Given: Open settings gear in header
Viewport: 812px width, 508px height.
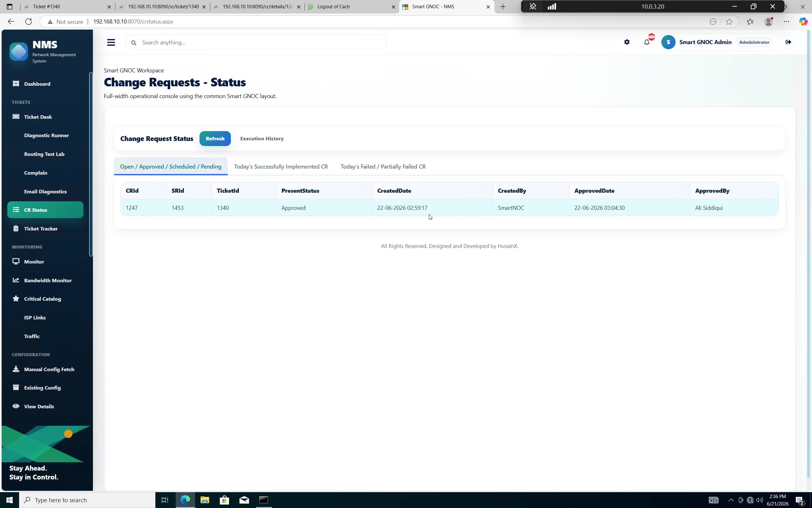Looking at the screenshot, I should [x=627, y=42].
